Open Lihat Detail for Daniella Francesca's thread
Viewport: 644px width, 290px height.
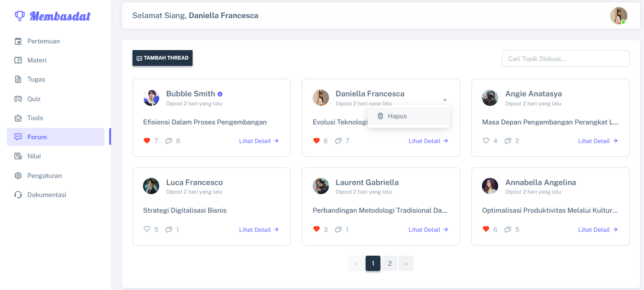429,141
